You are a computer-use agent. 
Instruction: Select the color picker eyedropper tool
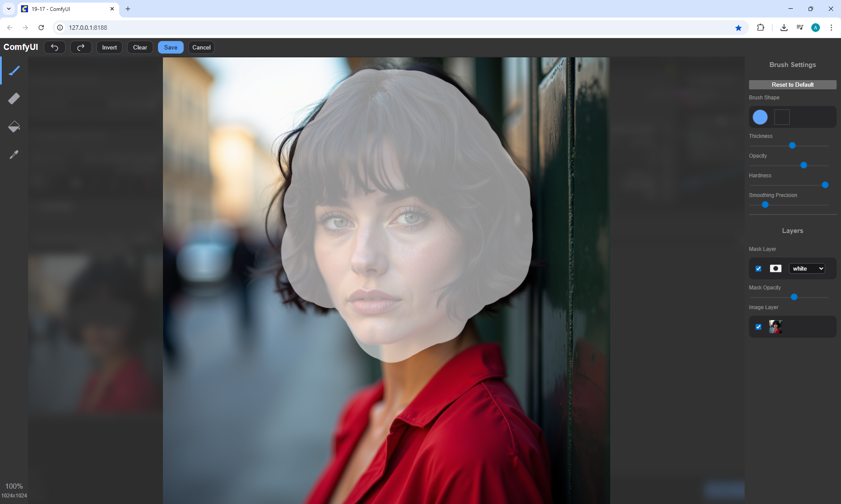click(x=14, y=155)
